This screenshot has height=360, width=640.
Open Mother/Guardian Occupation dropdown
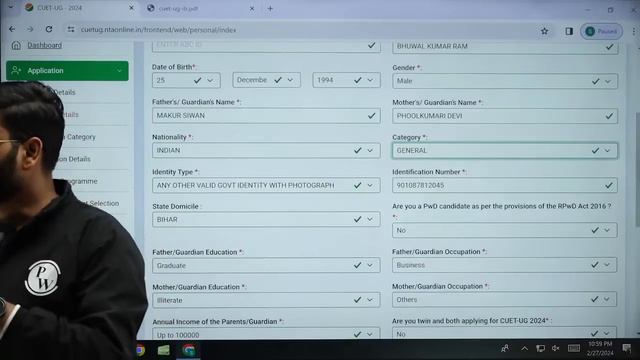[x=505, y=300]
